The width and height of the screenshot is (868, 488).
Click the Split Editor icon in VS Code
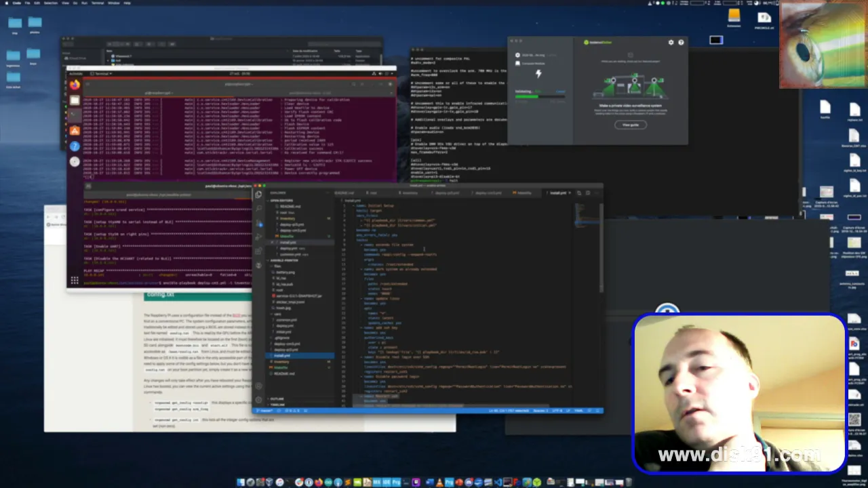click(x=588, y=192)
